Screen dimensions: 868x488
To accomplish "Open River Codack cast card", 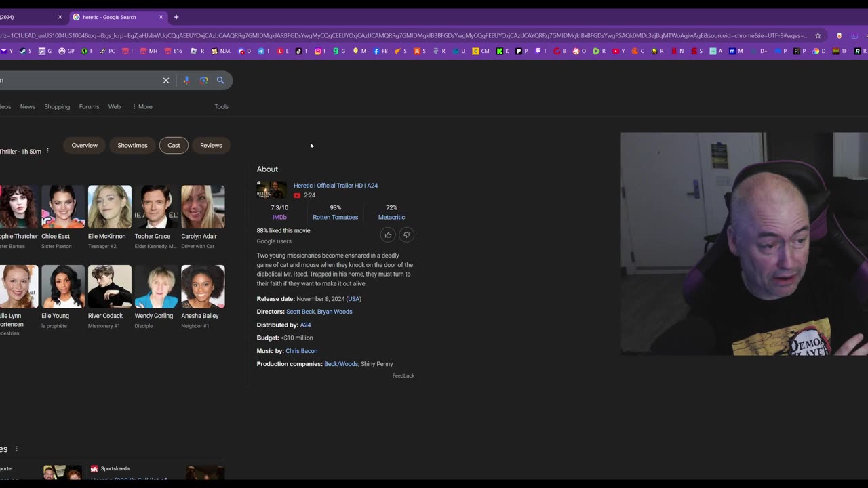I will point(110,297).
